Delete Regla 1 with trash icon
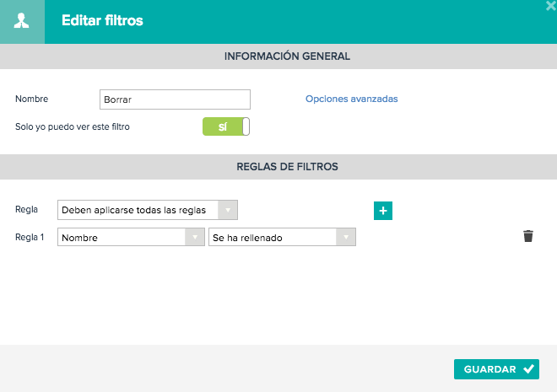 pos(527,236)
